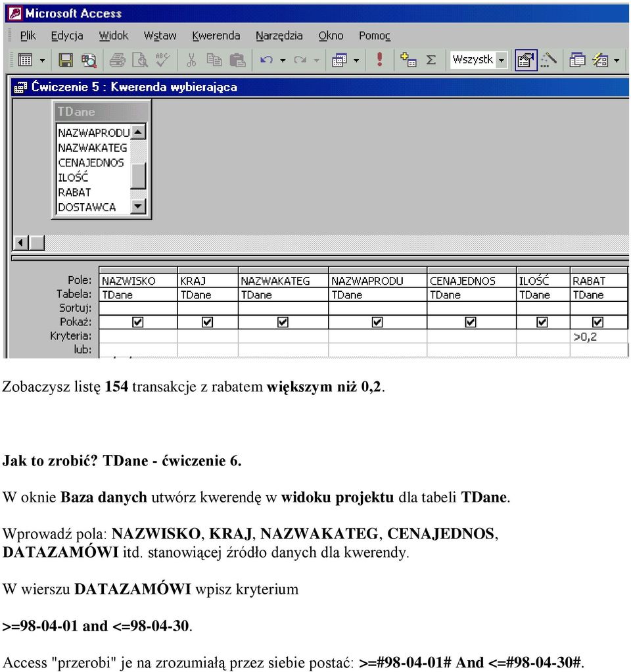631x672 pixels.
Task: Uncheck Pokaż checkbox for RABAT column
Action: pyautogui.click(x=597, y=322)
